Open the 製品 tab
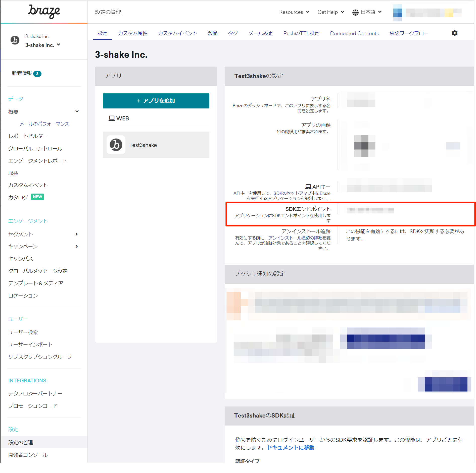Viewport: 476px width, 473px height. [x=212, y=33]
